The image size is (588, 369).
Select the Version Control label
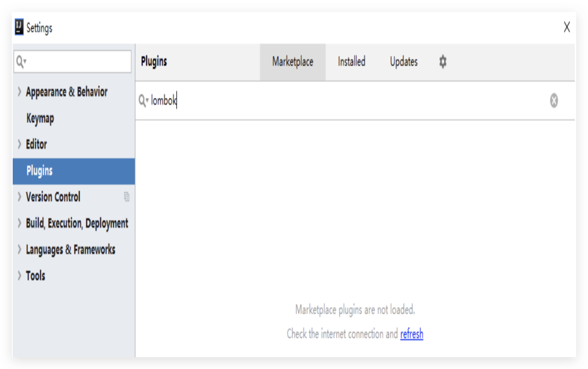(x=53, y=197)
